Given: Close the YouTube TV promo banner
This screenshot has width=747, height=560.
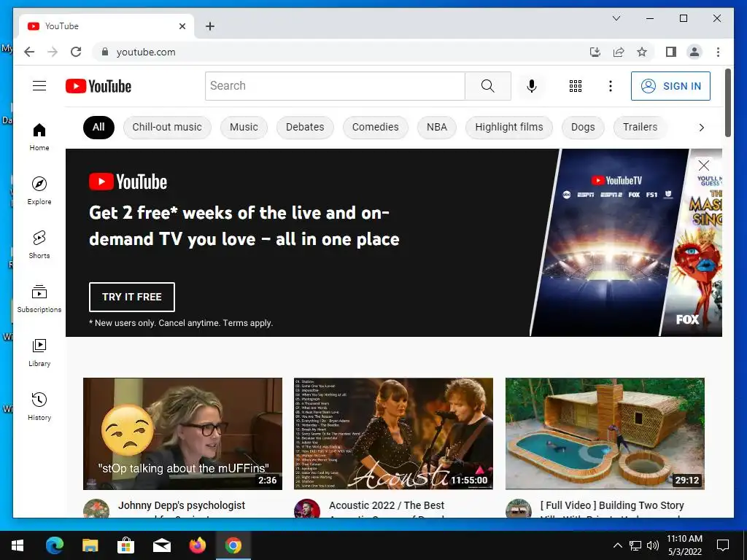Looking at the screenshot, I should point(704,166).
